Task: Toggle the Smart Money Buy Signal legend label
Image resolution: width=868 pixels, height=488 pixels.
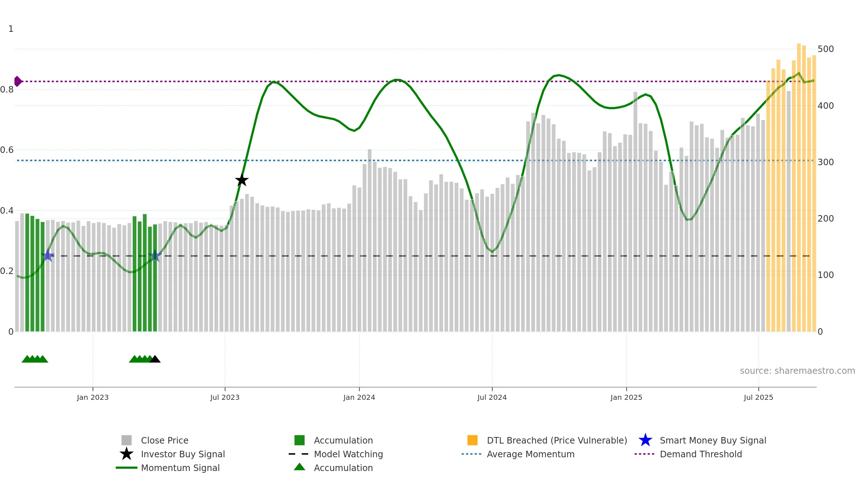Action: pos(713,440)
